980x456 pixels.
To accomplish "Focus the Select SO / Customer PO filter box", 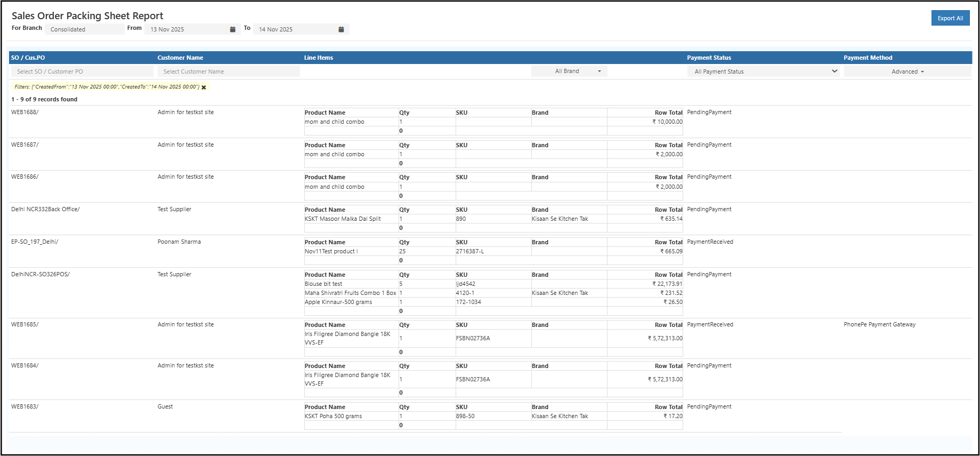I will click(x=82, y=71).
